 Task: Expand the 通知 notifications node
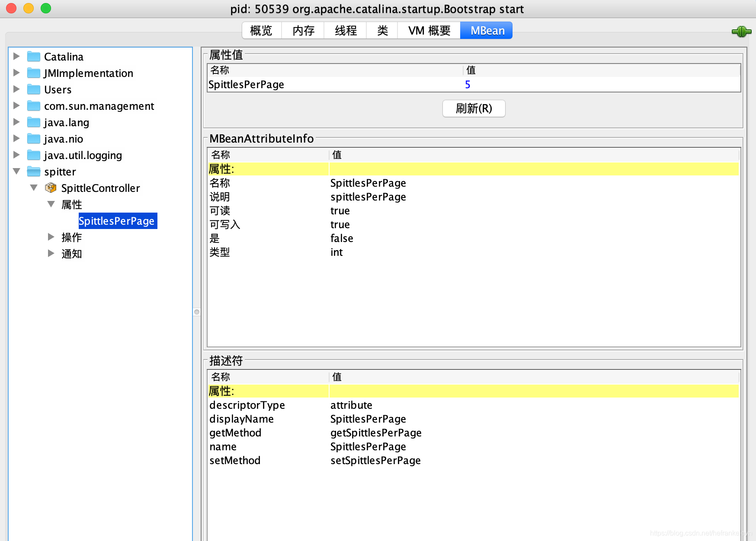[x=51, y=253]
